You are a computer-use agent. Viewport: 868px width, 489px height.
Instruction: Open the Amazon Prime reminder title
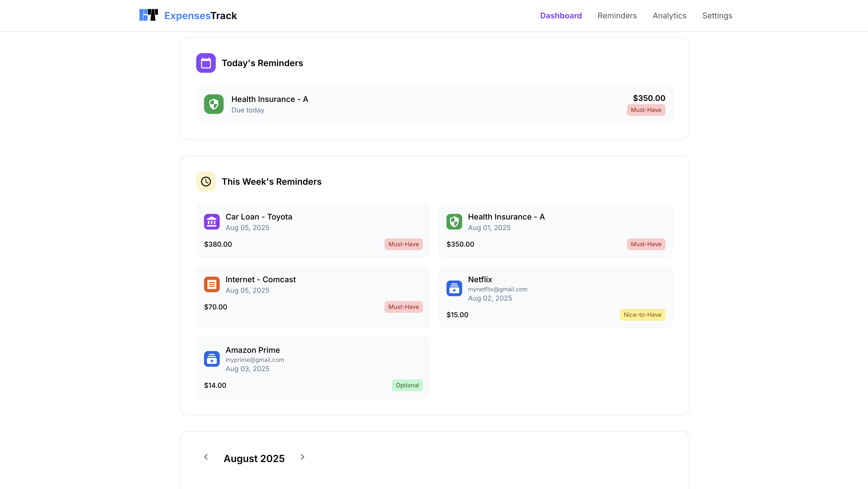[252, 350]
